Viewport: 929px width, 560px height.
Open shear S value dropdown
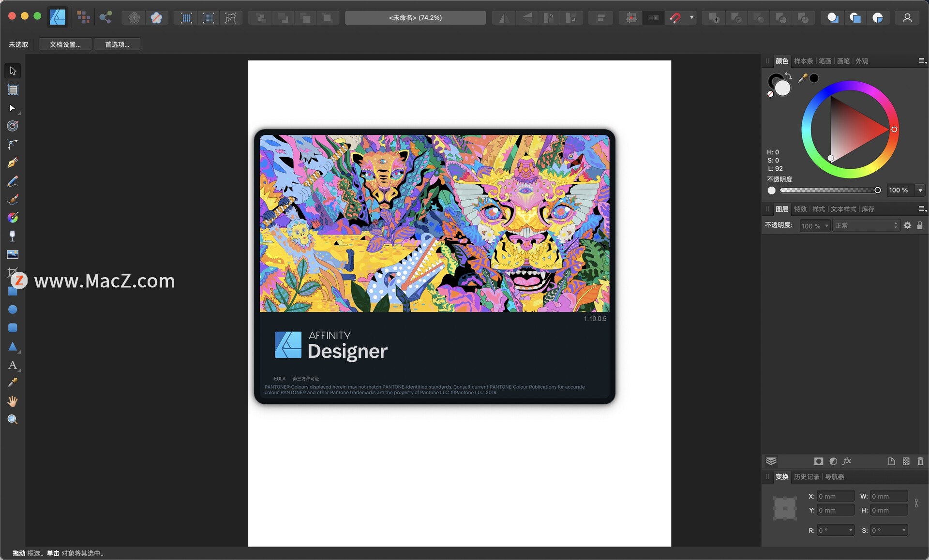904,531
